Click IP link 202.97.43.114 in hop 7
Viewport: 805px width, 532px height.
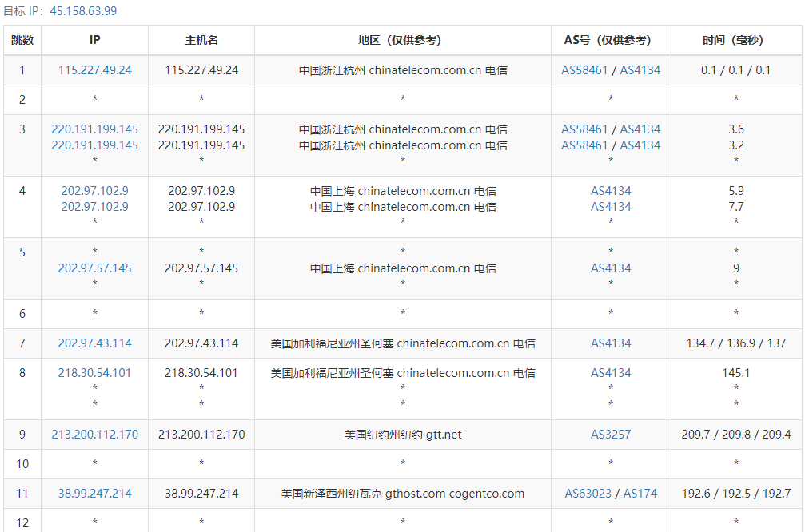click(x=95, y=343)
